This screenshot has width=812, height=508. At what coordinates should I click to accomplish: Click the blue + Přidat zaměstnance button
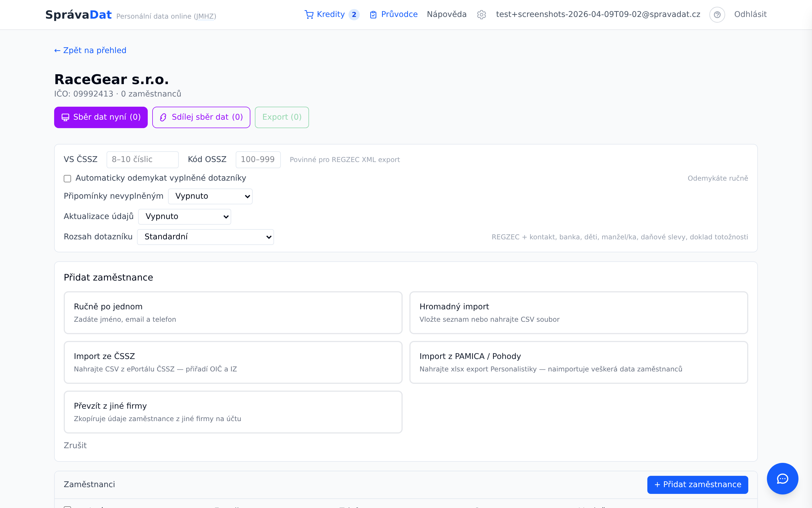click(698, 485)
